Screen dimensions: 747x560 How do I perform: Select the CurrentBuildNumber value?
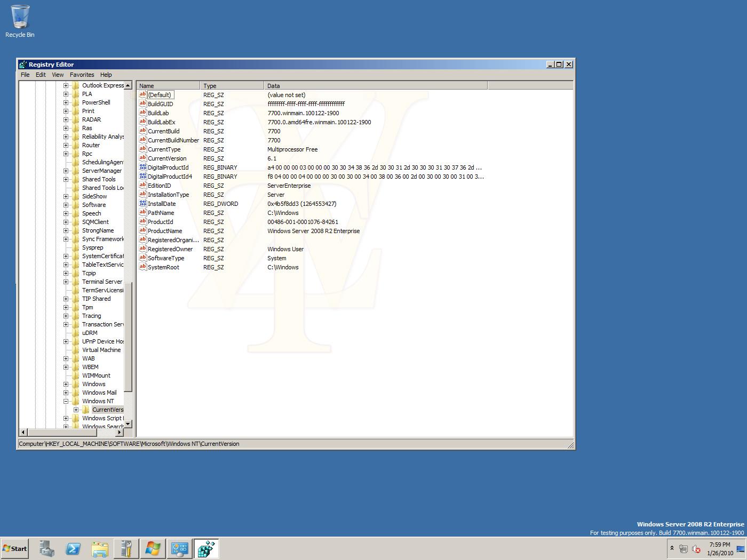point(173,140)
